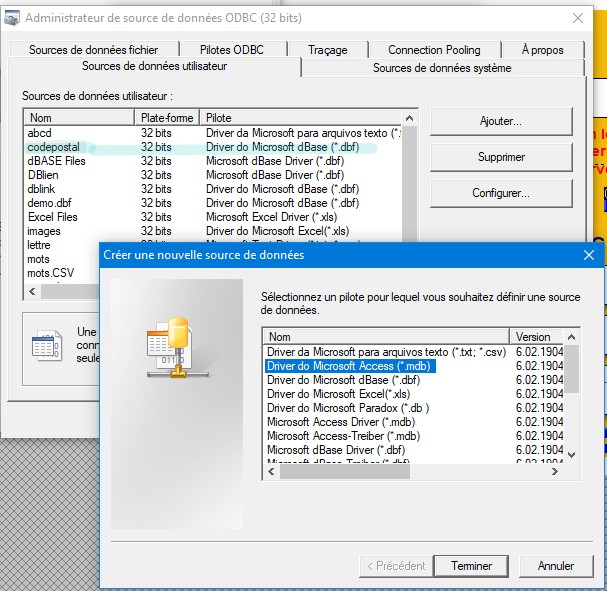Close the Créer une nouvelle source dialog

tap(589, 255)
